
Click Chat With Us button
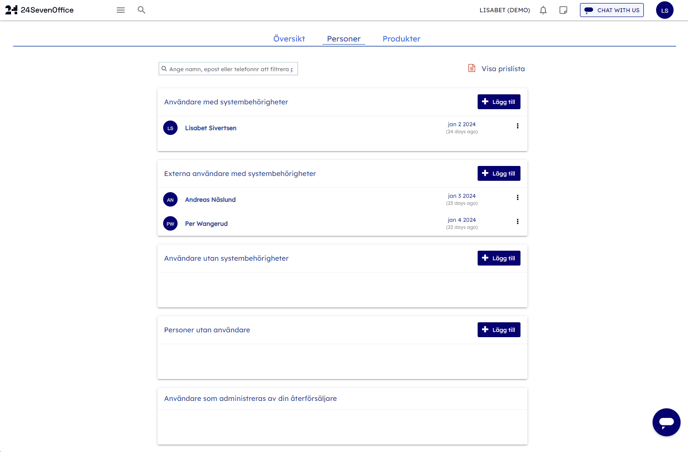[x=611, y=10]
